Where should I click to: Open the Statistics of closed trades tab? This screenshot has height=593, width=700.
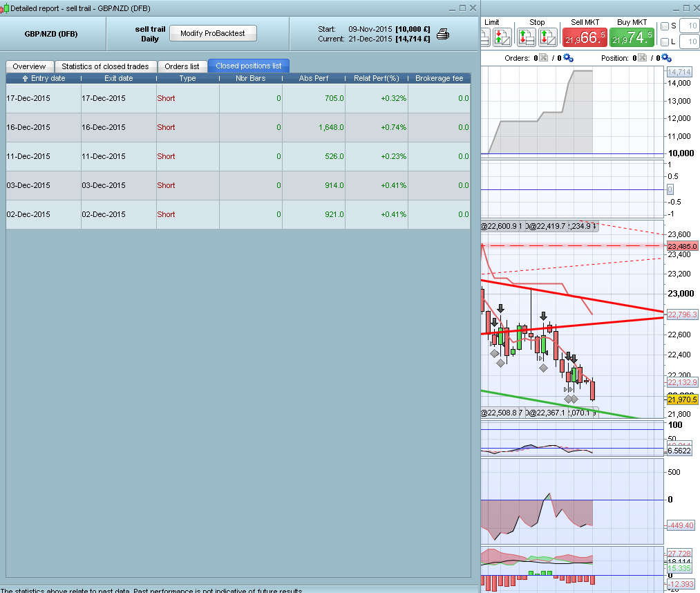[105, 66]
